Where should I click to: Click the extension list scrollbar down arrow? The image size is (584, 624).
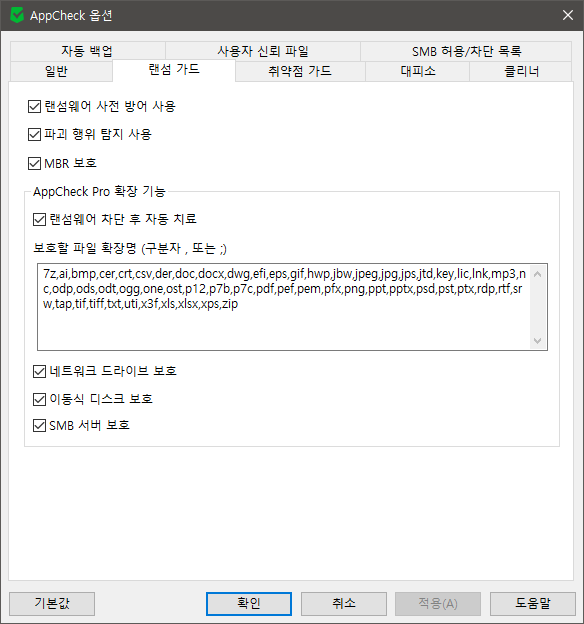[538, 341]
